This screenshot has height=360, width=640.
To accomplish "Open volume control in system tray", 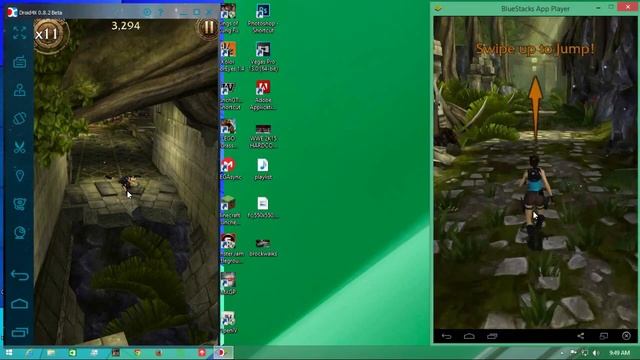I will pyautogui.click(x=596, y=353).
